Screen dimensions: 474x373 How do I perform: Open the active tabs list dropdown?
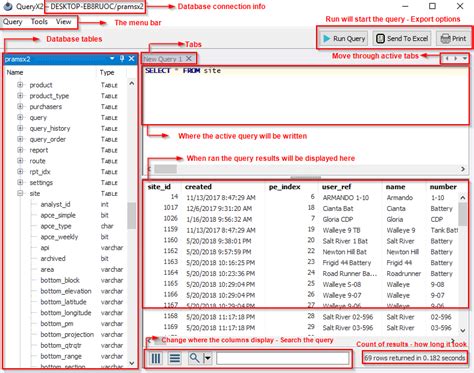(x=465, y=59)
